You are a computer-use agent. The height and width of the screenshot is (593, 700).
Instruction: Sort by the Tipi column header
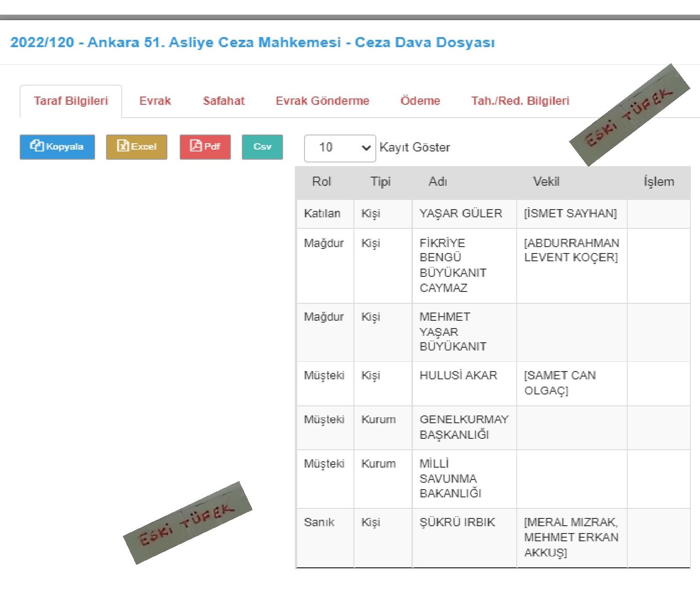coord(380,182)
